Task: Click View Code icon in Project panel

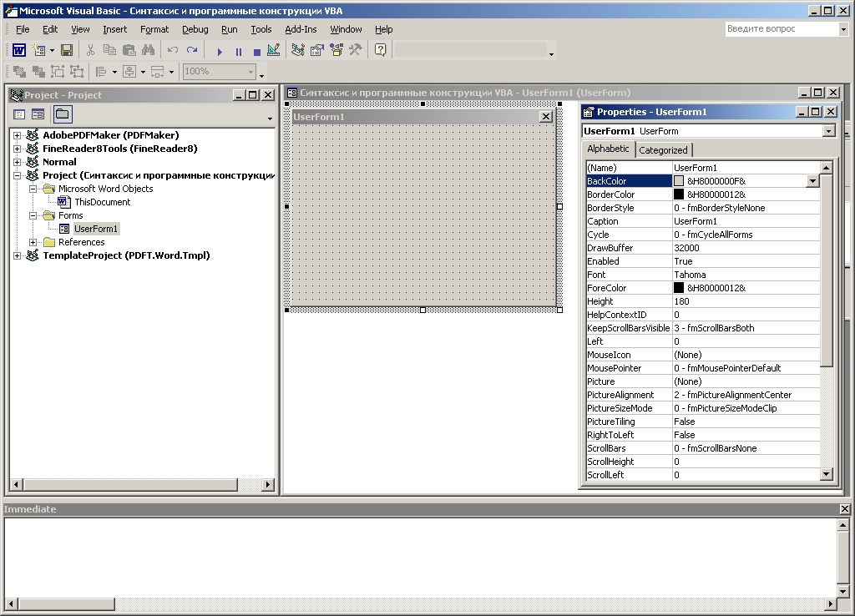Action: pyautogui.click(x=20, y=114)
